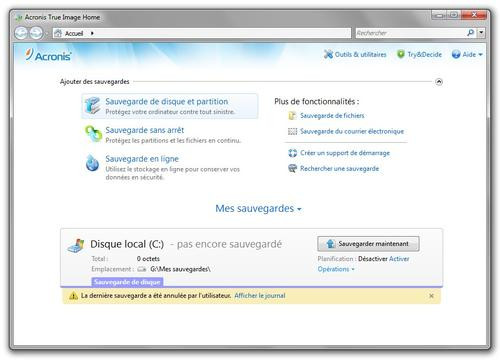Viewport: 500px width, 361px height.
Task: Select Créer un support de démarrage
Action: point(345,153)
